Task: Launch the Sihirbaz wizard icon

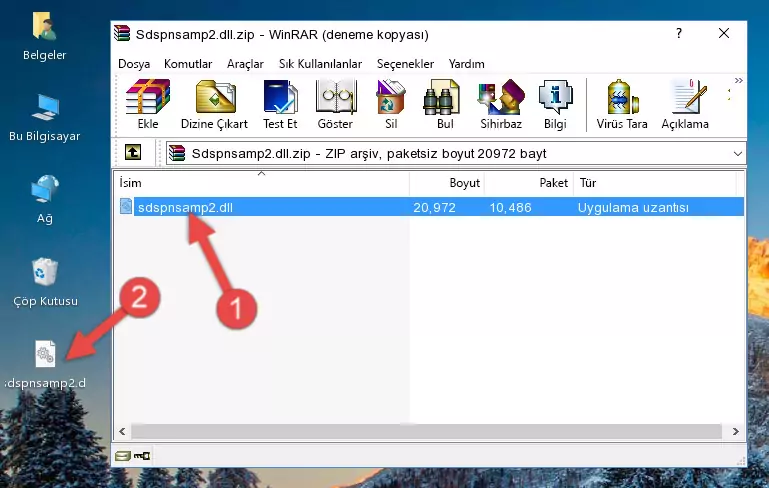Action: click(501, 104)
